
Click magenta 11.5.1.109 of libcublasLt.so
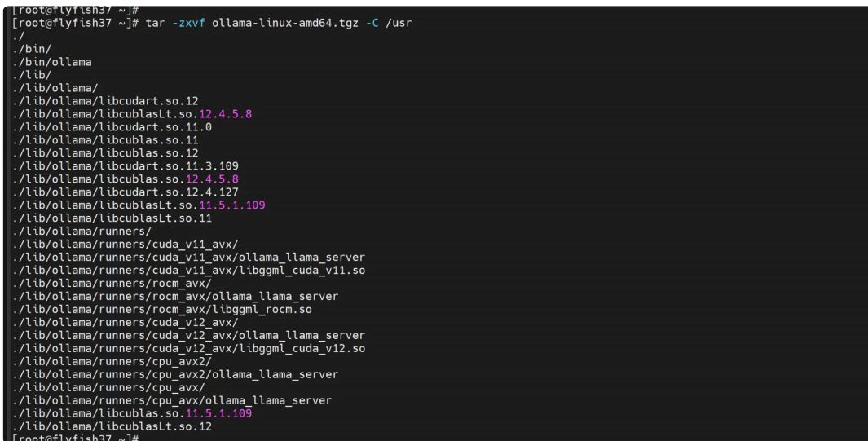tap(232, 205)
